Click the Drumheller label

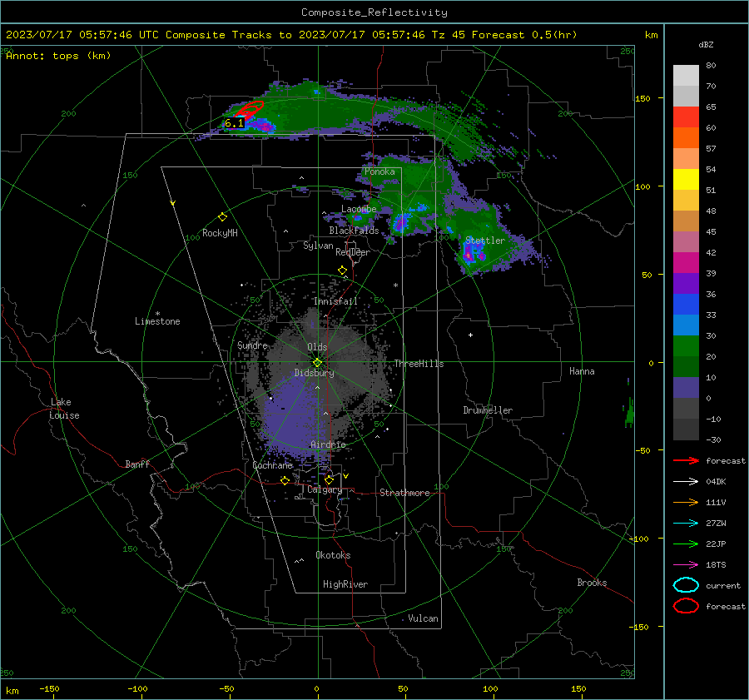pos(488,410)
